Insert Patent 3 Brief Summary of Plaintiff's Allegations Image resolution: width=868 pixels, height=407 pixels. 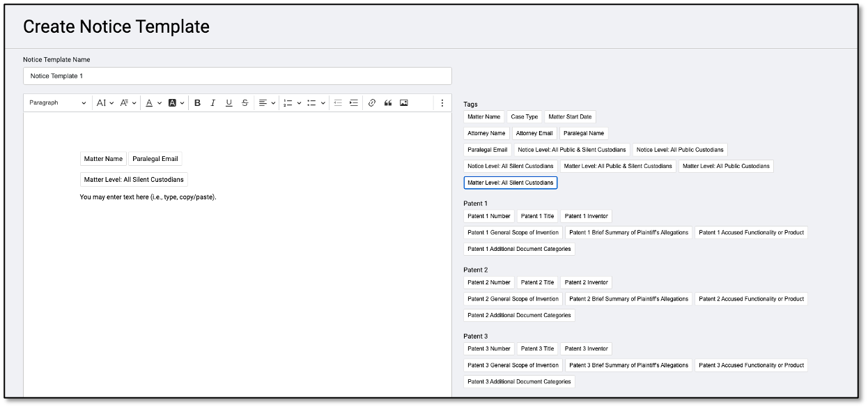tap(629, 365)
